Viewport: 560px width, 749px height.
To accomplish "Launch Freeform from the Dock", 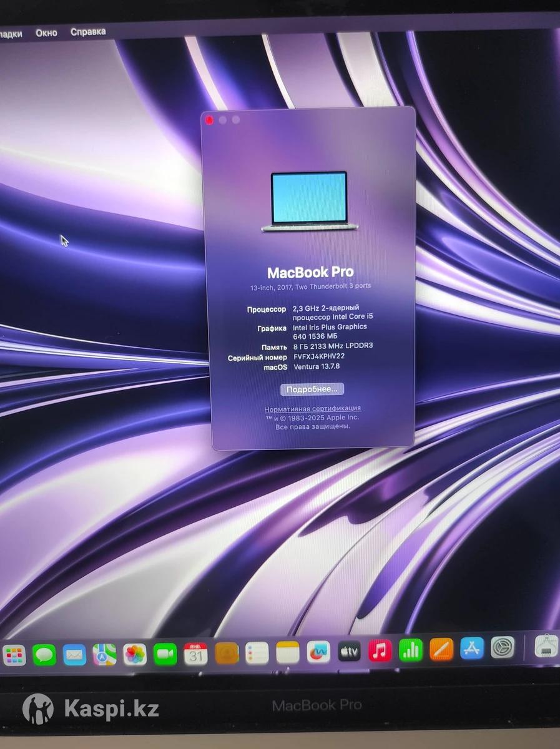I will tap(318, 652).
